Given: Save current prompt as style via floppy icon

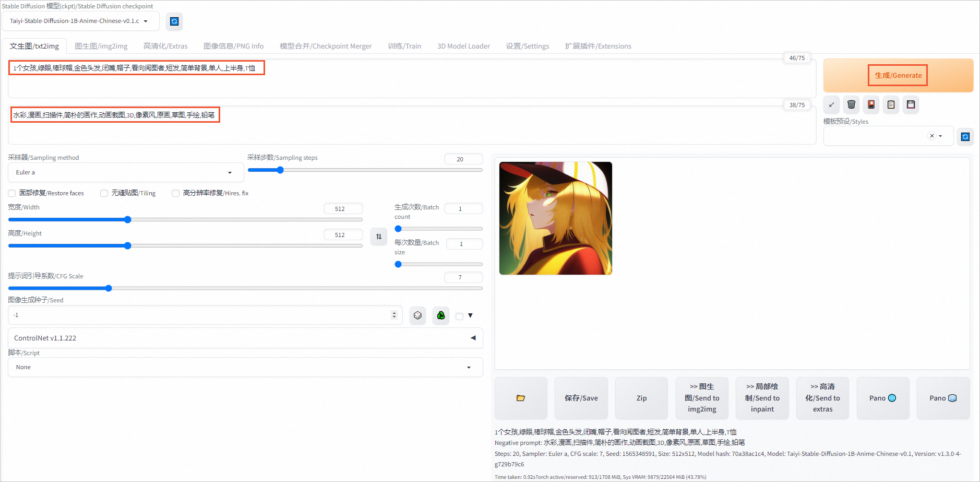Looking at the screenshot, I should tap(911, 104).
